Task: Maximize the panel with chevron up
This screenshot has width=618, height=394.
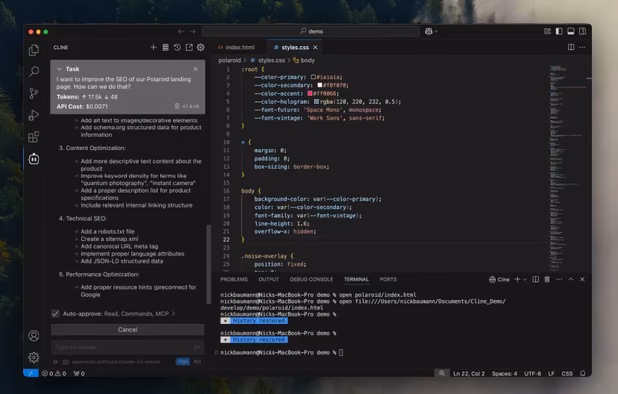Action: point(571,279)
